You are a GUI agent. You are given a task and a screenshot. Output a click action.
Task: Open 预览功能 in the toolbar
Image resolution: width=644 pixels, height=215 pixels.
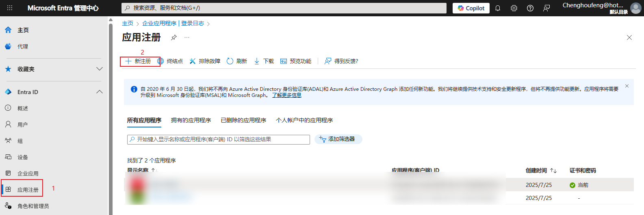296,61
